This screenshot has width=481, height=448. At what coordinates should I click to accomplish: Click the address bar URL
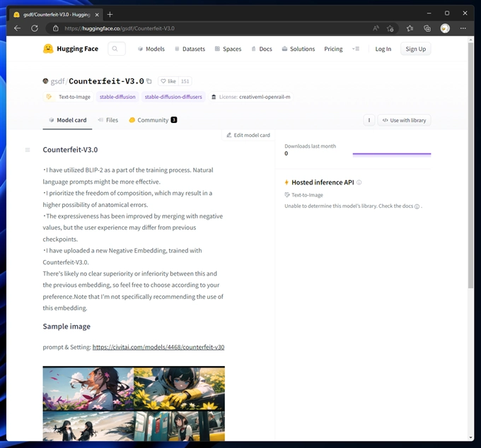click(x=120, y=28)
